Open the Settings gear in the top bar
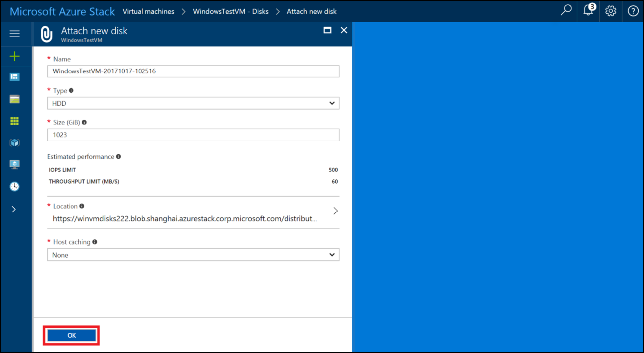The height and width of the screenshot is (353, 644). (x=610, y=10)
